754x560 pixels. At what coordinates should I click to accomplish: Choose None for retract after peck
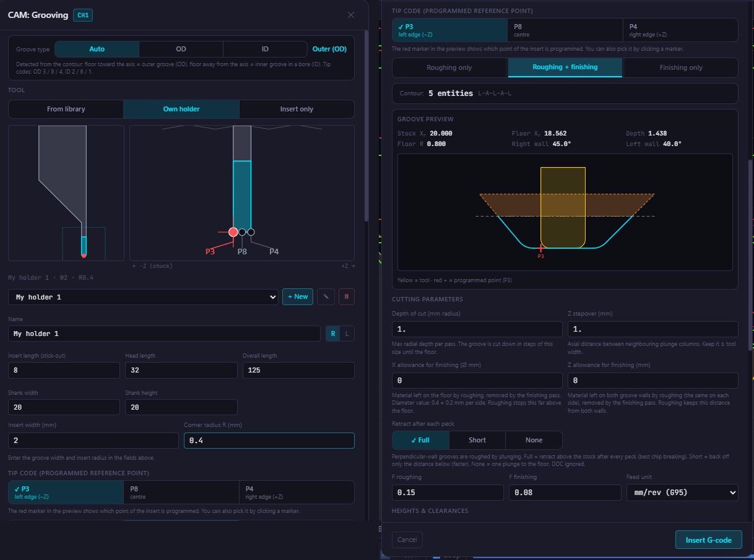pos(534,440)
